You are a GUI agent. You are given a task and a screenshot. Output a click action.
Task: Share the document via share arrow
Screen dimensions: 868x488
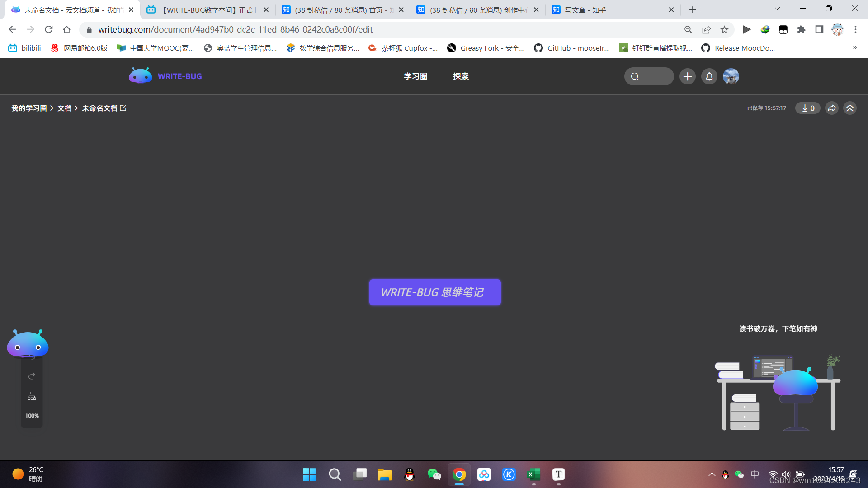[831, 108]
